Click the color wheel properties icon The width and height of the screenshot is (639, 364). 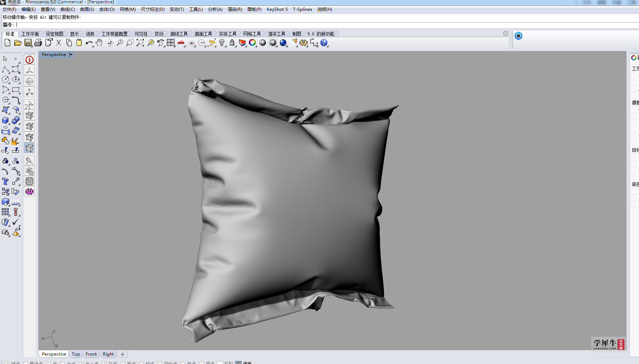coord(252,43)
